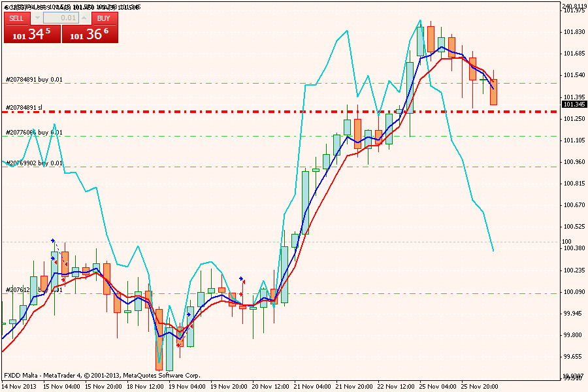
Task: Select the #20784891 buy 0.01 order label
Action: click(x=34, y=80)
